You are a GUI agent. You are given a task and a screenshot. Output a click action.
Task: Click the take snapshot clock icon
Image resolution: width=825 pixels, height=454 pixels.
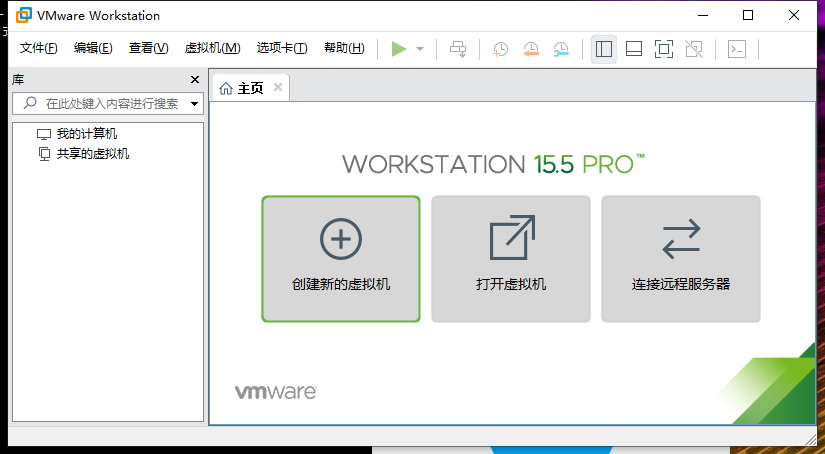[x=500, y=49]
